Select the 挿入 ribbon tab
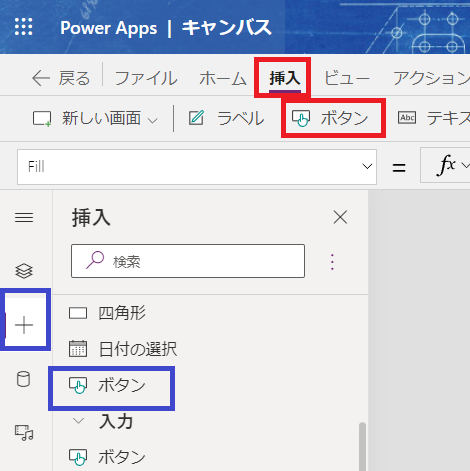Screen dimensions: 470x471 [285, 78]
